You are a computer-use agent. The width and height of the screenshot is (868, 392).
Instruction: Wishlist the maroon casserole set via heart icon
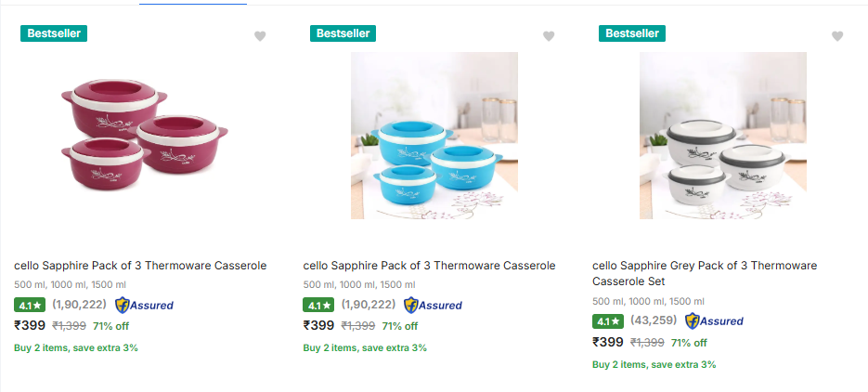[x=260, y=36]
